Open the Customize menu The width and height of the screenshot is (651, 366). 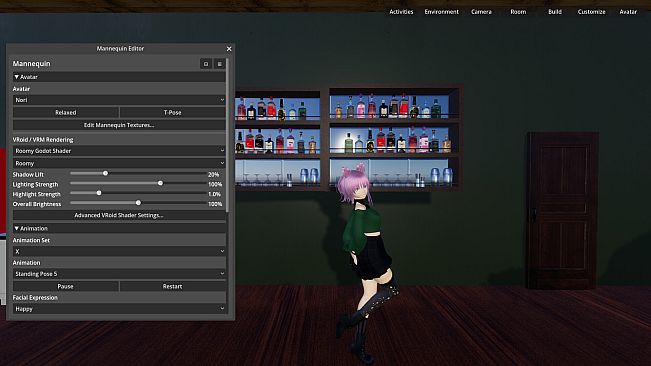point(591,12)
